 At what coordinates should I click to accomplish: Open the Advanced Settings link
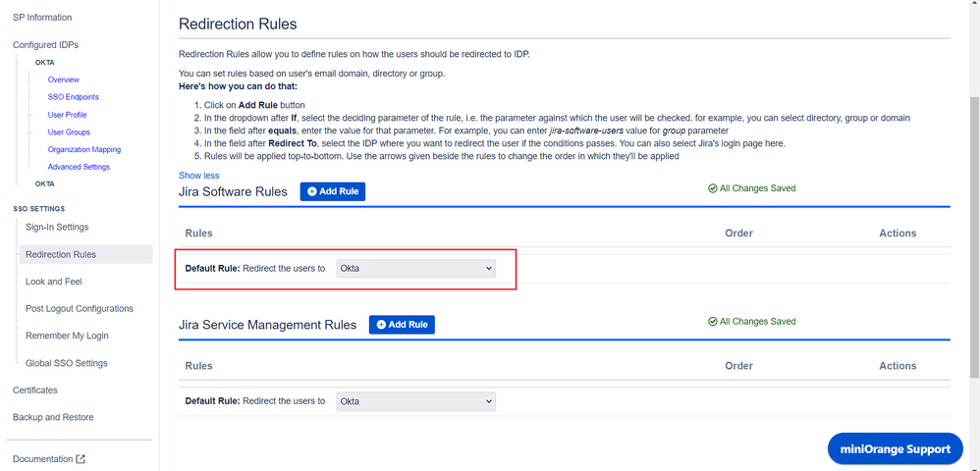point(79,168)
